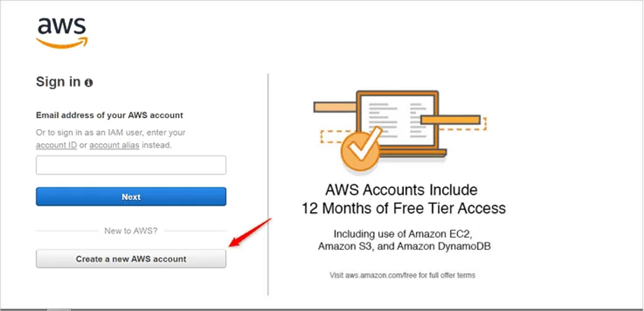The width and height of the screenshot is (644, 311).
Task: Click the red arrow annotation
Action: coord(250,232)
